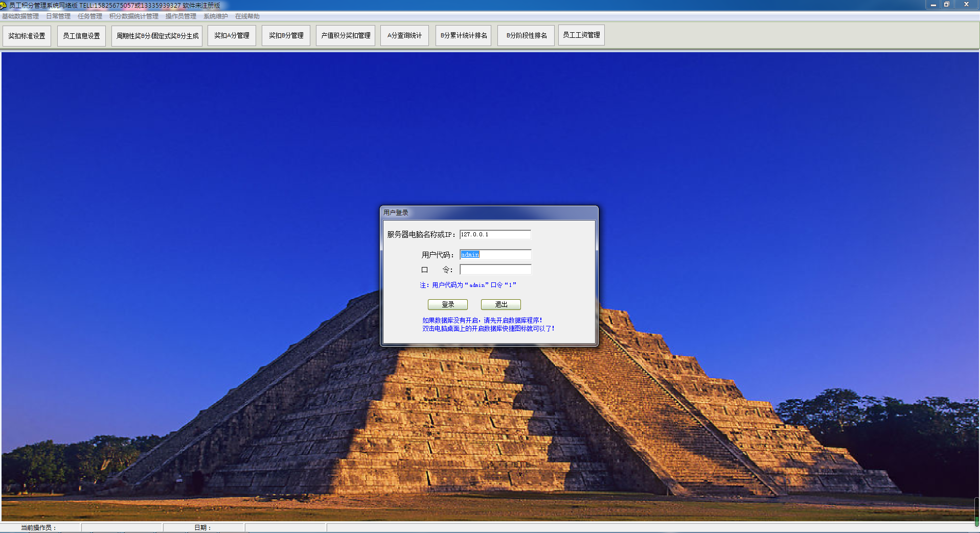Click the 退出 button
The width and height of the screenshot is (980, 533).
click(x=501, y=304)
